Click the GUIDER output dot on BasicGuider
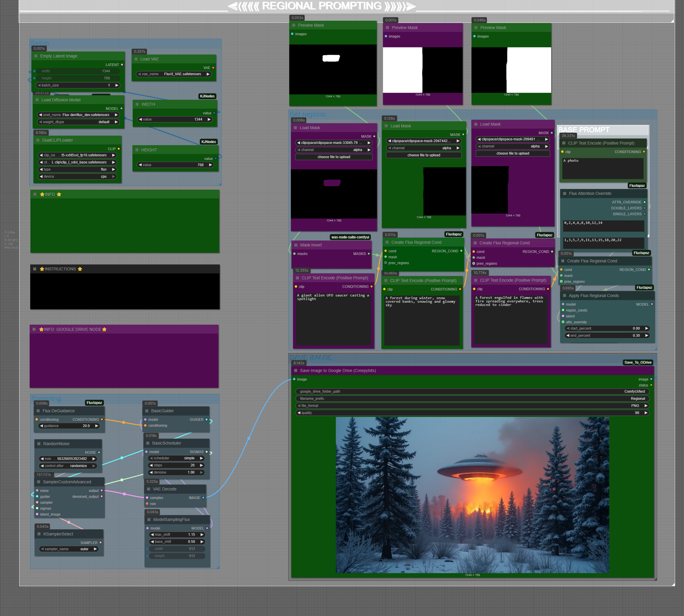 pos(206,419)
